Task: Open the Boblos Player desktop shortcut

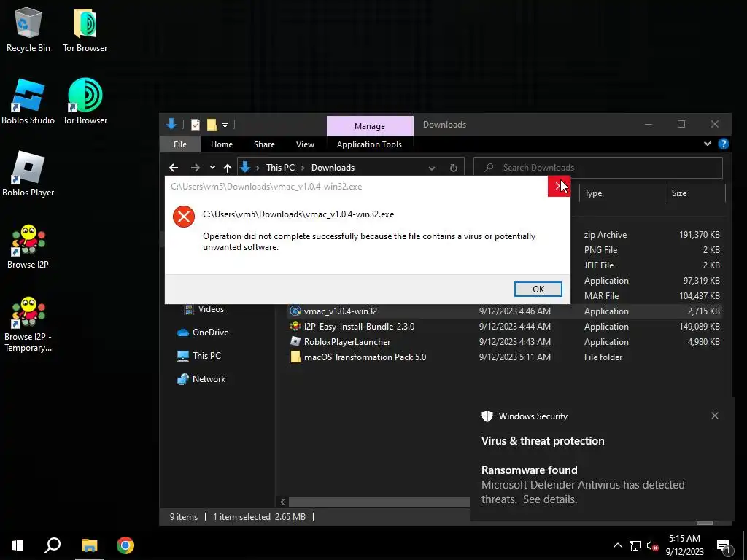Action: (28, 174)
